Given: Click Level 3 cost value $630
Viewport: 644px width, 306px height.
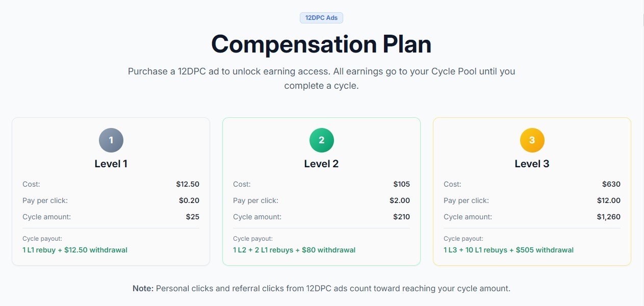Looking at the screenshot, I should click(611, 184).
